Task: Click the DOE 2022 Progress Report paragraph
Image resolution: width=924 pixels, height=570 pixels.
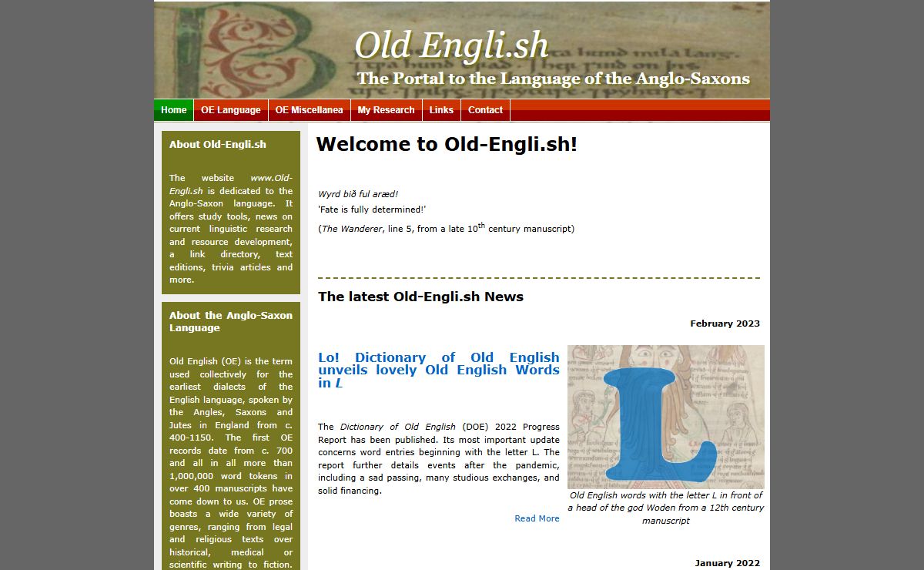Action: click(439, 459)
